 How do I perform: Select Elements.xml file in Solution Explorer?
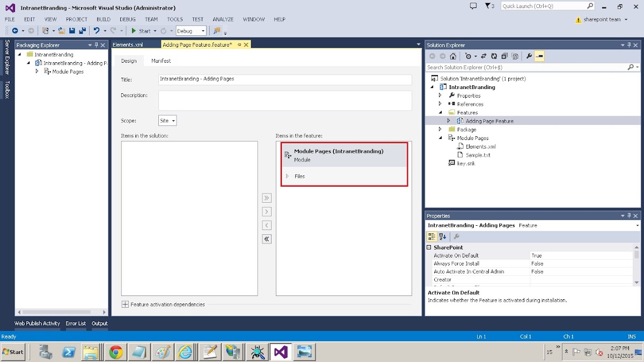481,146
